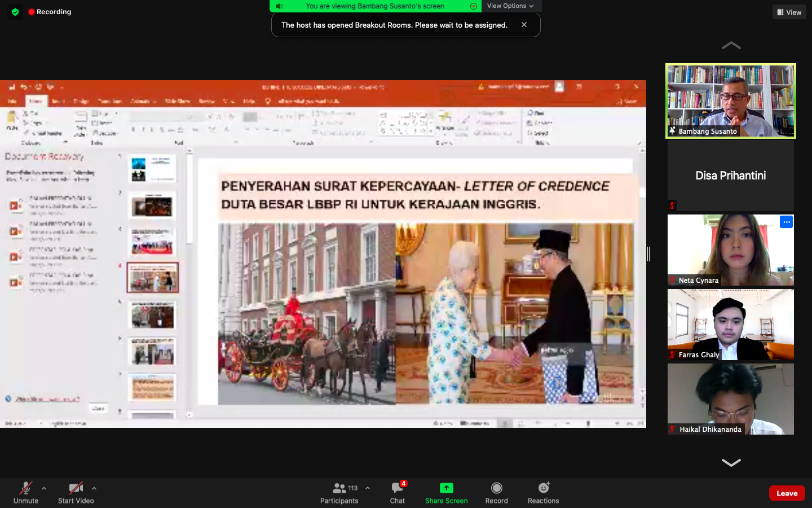The width and height of the screenshot is (812, 508).
Task: Dismiss the Breakout Rooms notification
Action: 524,25
